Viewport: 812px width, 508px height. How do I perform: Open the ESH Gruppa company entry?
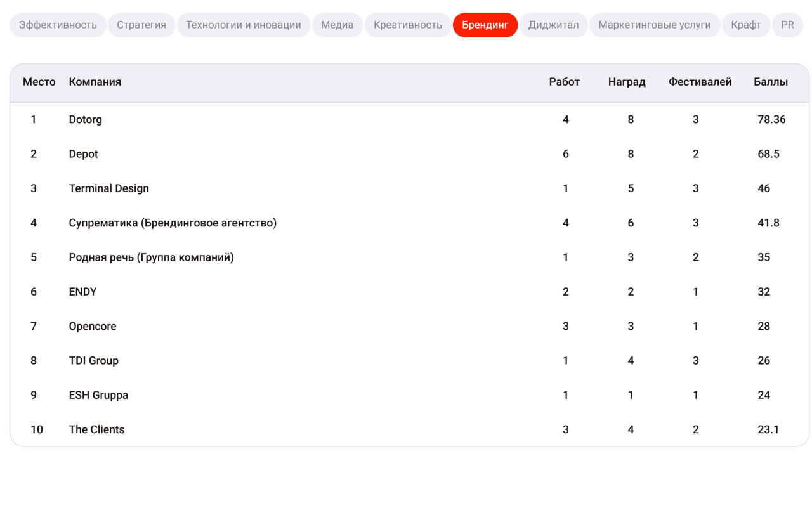99,395
